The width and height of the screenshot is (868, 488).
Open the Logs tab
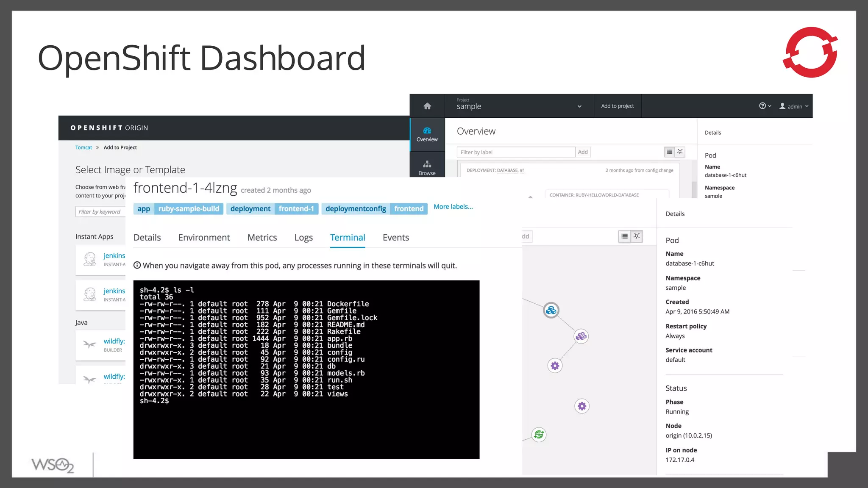303,238
